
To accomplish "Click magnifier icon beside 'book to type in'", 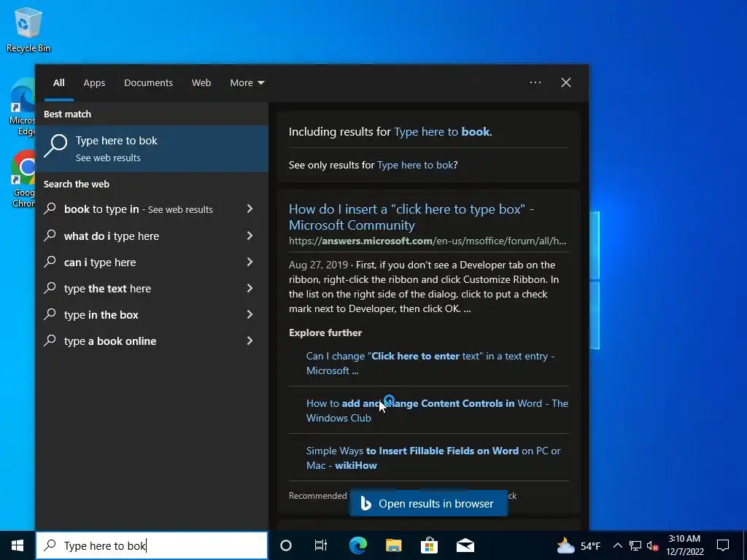I will pyautogui.click(x=50, y=209).
